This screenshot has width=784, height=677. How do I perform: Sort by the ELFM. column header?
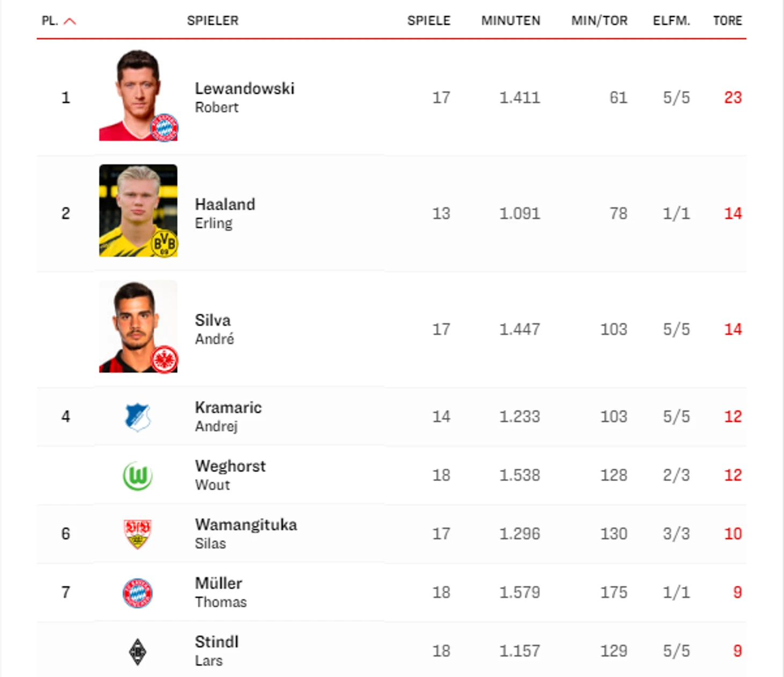tap(671, 21)
